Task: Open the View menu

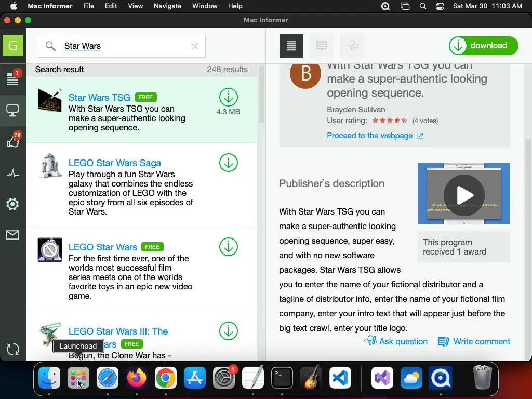Action: coord(136,6)
